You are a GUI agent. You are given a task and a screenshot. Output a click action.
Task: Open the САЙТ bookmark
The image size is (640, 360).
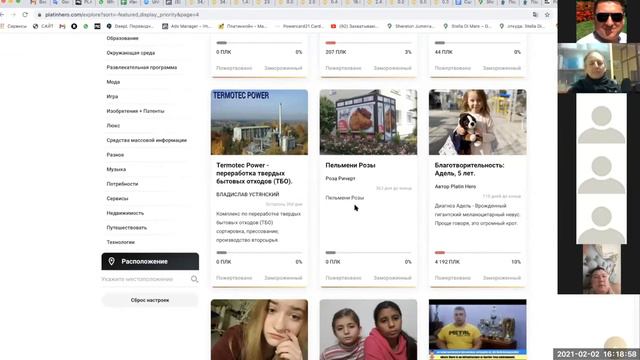[x=43, y=26]
